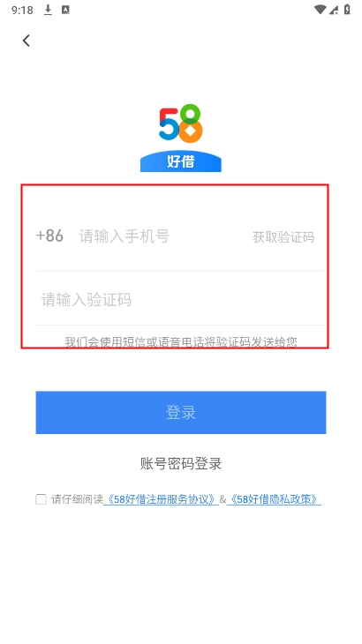
Task: Check the agreement checkbox before 请仔细阅读
Action: tap(41, 499)
